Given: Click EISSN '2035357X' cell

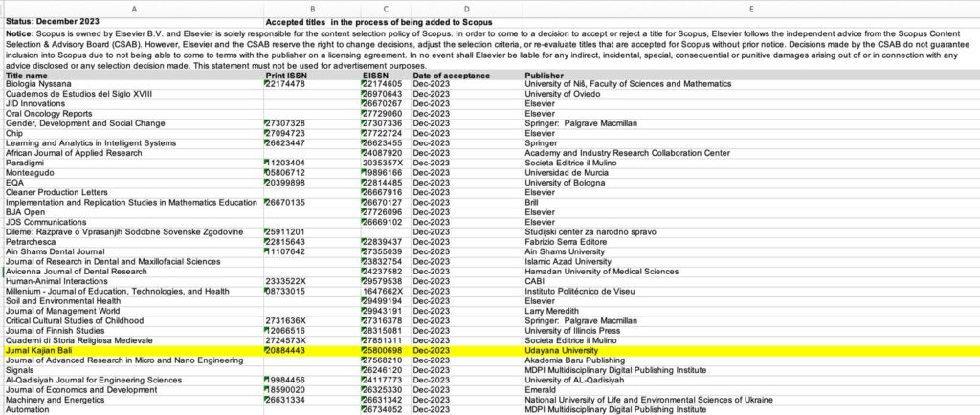Looking at the screenshot, I should tap(386, 163).
